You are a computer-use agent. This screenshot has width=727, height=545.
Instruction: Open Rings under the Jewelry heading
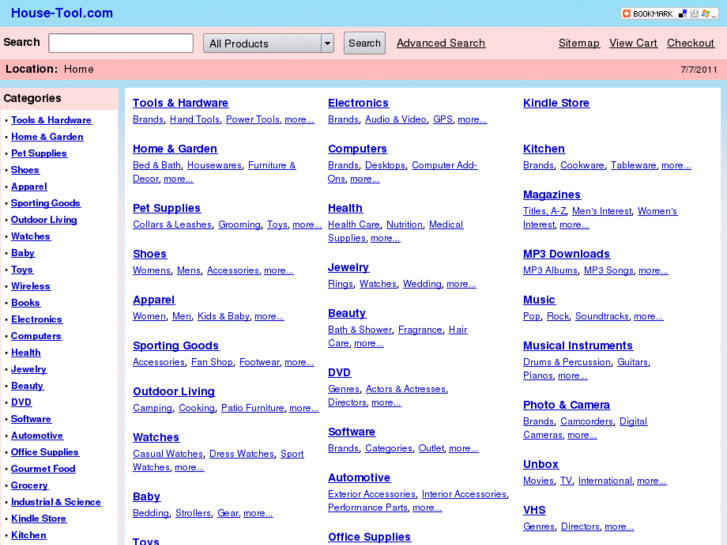tap(340, 284)
